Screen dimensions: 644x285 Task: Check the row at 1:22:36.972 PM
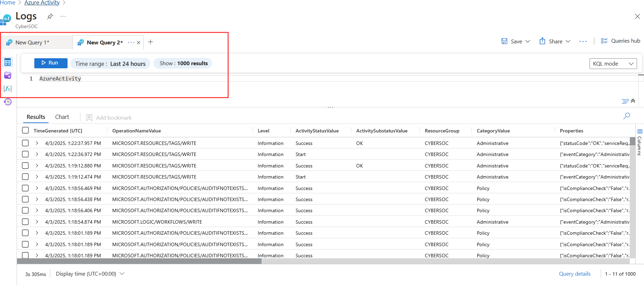pyautogui.click(x=25, y=154)
